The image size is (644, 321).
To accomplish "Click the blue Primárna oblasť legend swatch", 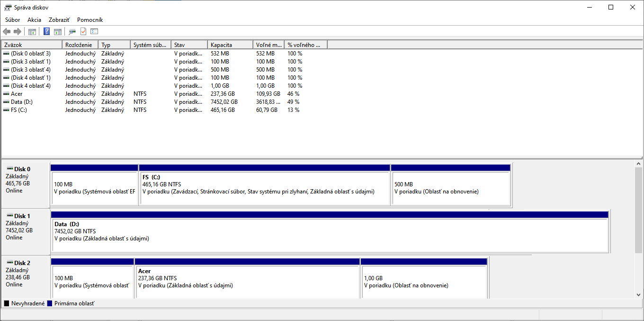I will click(x=49, y=303).
